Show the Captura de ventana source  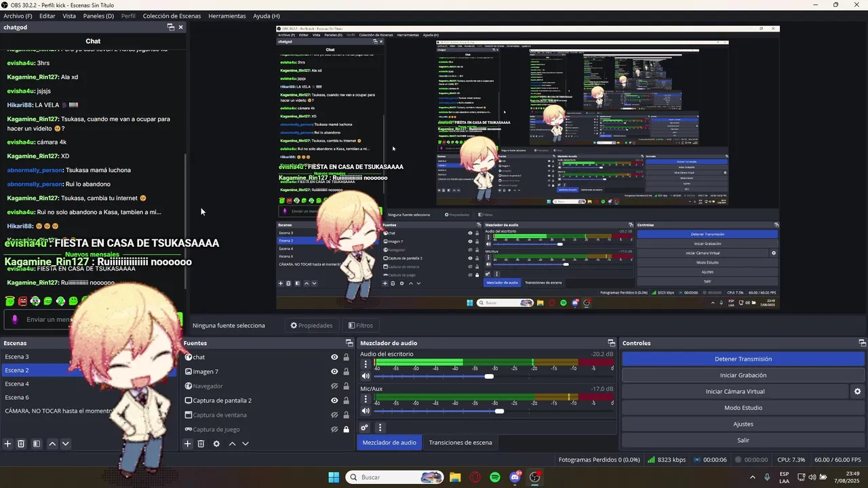point(334,415)
